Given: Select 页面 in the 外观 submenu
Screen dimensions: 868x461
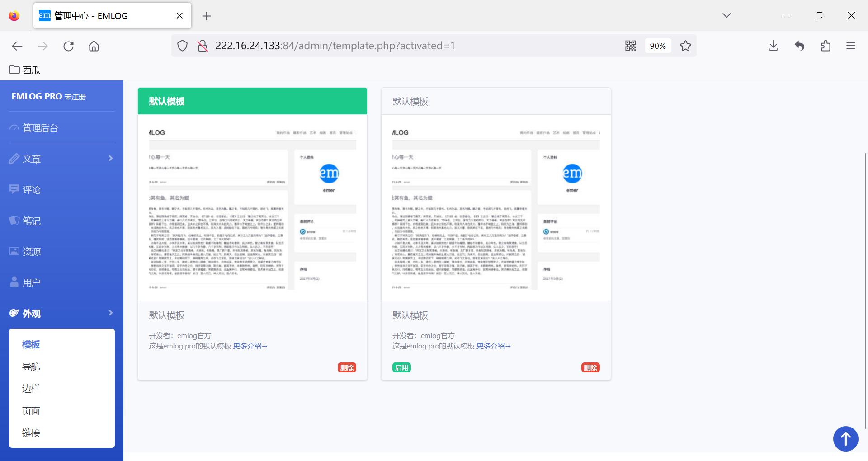Looking at the screenshot, I should tap(31, 411).
